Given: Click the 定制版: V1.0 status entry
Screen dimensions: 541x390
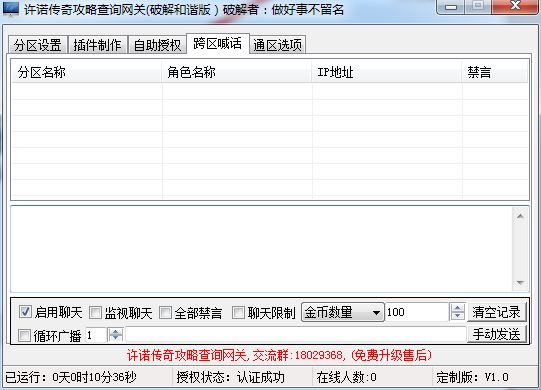Looking at the screenshot, I should point(472,377).
